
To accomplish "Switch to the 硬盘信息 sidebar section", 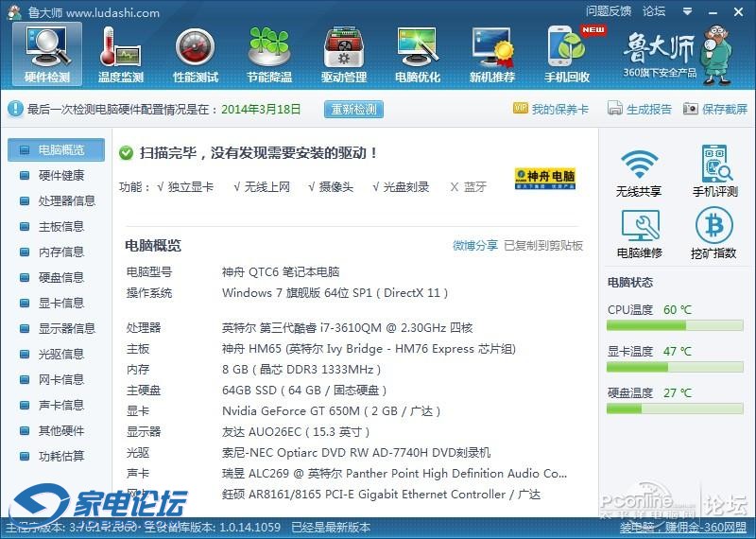I will click(x=60, y=277).
